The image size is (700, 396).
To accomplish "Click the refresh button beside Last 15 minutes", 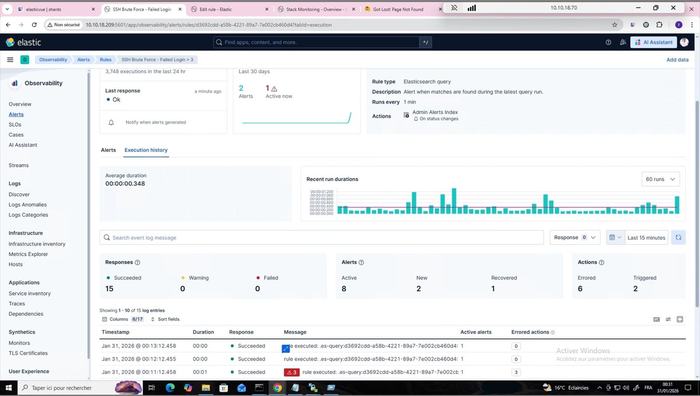I will (678, 238).
